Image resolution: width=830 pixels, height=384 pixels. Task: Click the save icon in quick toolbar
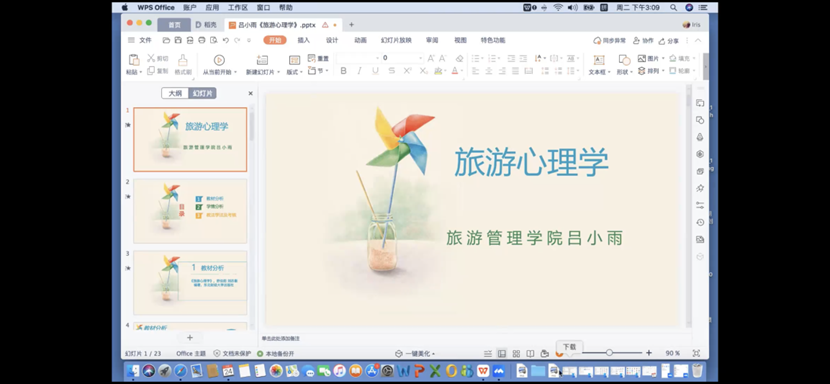point(178,40)
